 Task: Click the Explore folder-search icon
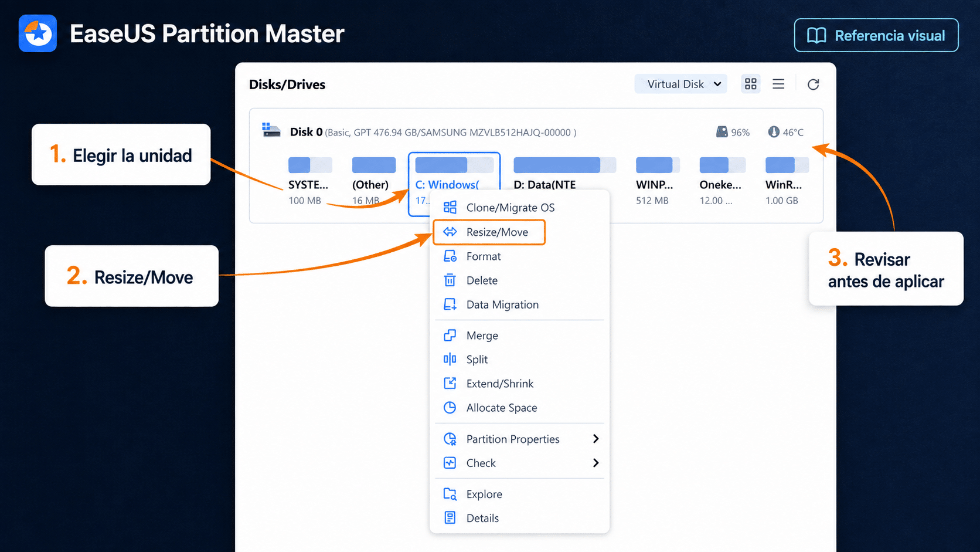click(450, 494)
